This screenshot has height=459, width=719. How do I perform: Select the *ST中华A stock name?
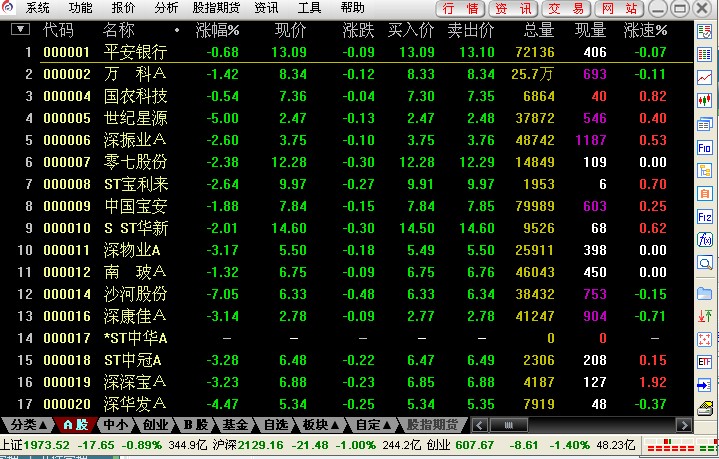(135, 338)
